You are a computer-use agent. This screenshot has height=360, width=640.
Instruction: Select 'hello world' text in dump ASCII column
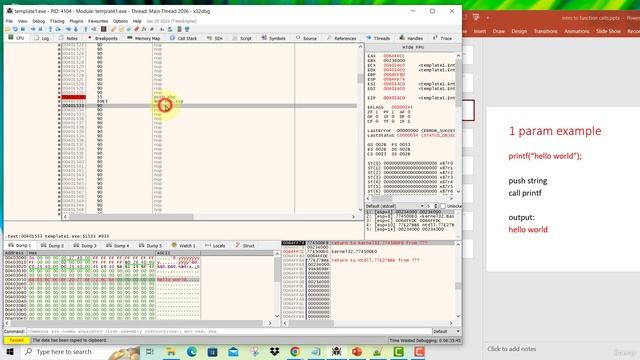(171, 280)
